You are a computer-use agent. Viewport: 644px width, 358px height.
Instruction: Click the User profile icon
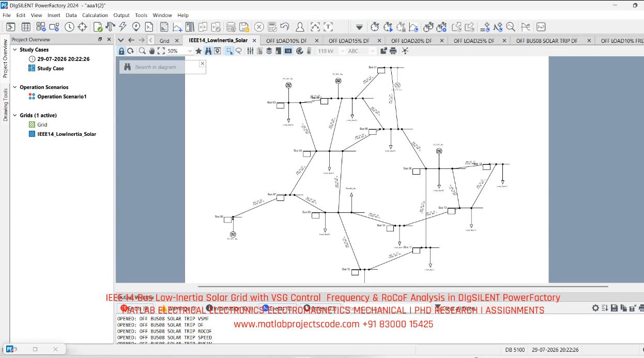300,27
